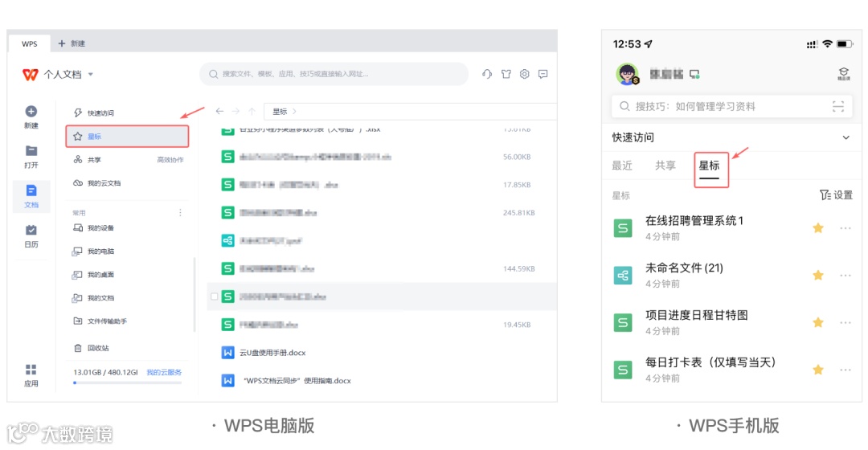Click the 高效协作 link beside 共享

[x=170, y=160]
